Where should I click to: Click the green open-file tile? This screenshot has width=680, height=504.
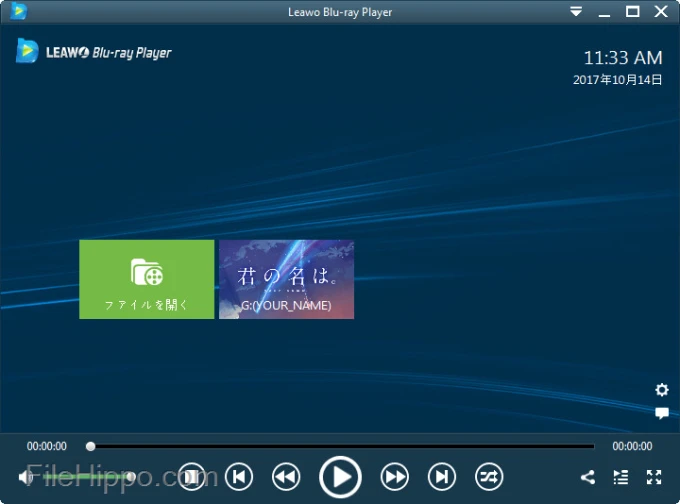(147, 279)
